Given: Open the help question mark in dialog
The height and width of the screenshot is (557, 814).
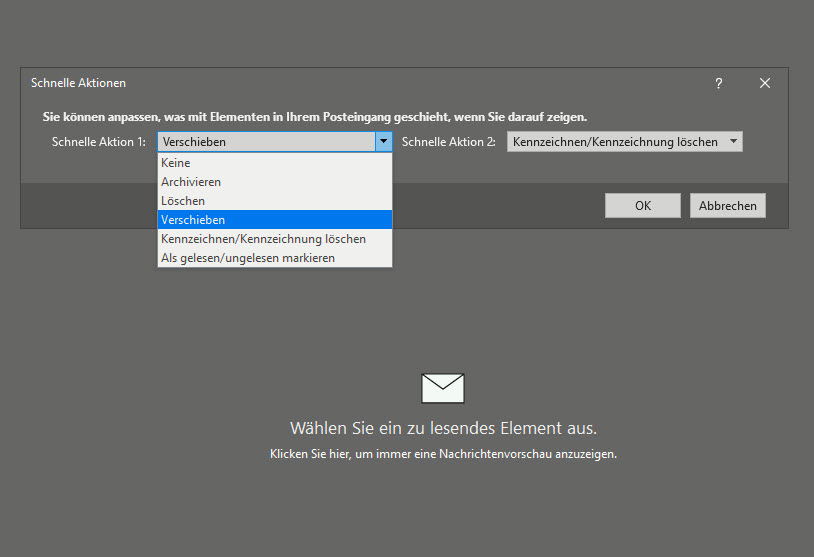Looking at the screenshot, I should 718,84.
